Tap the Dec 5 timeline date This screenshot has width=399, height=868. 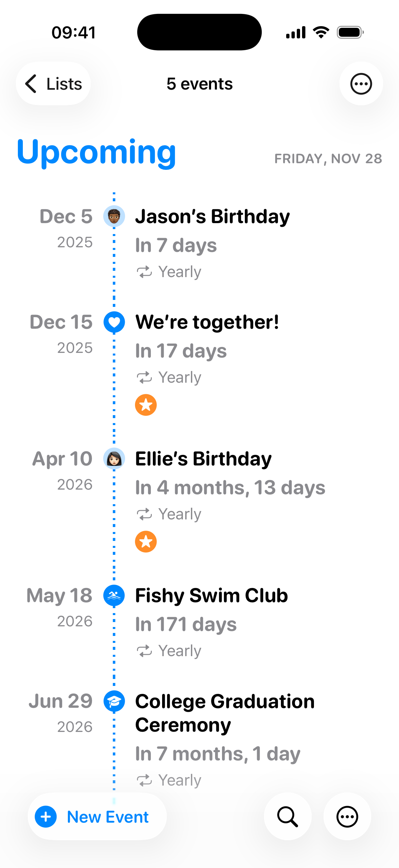click(x=66, y=216)
